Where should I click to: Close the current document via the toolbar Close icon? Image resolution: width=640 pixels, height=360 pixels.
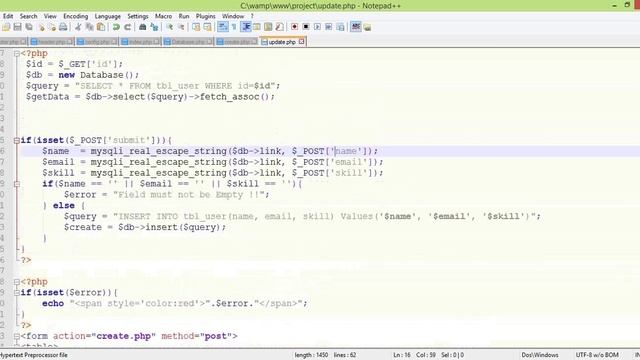[x=41, y=27]
